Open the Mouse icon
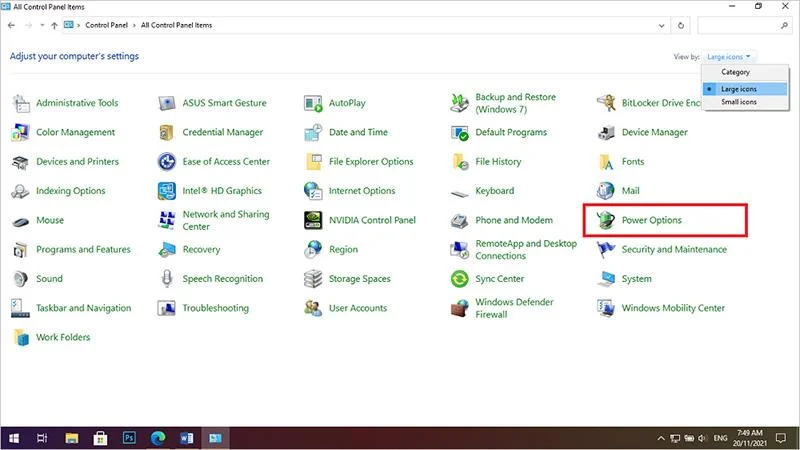Image resolution: width=800 pixels, height=450 pixels. [x=20, y=222]
